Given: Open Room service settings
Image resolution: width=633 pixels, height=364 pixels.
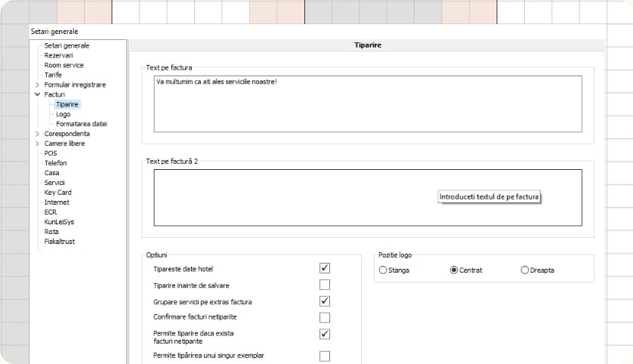Looking at the screenshot, I should (63, 65).
